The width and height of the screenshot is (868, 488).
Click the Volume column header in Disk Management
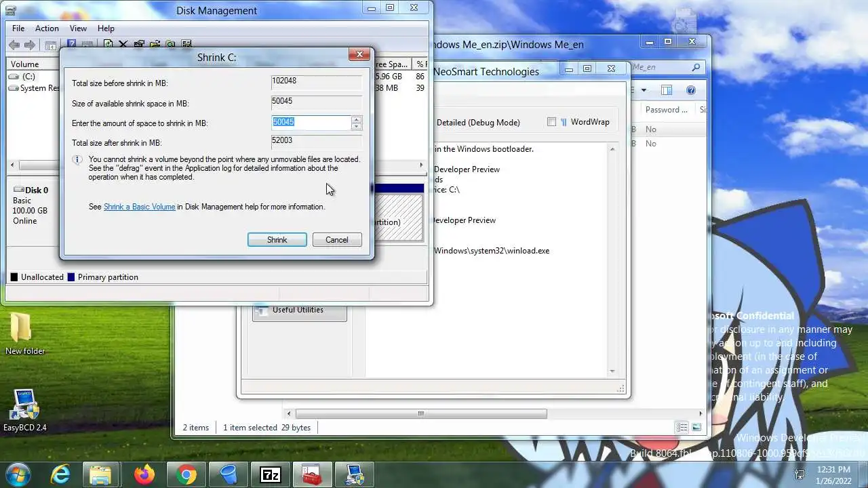click(34, 64)
